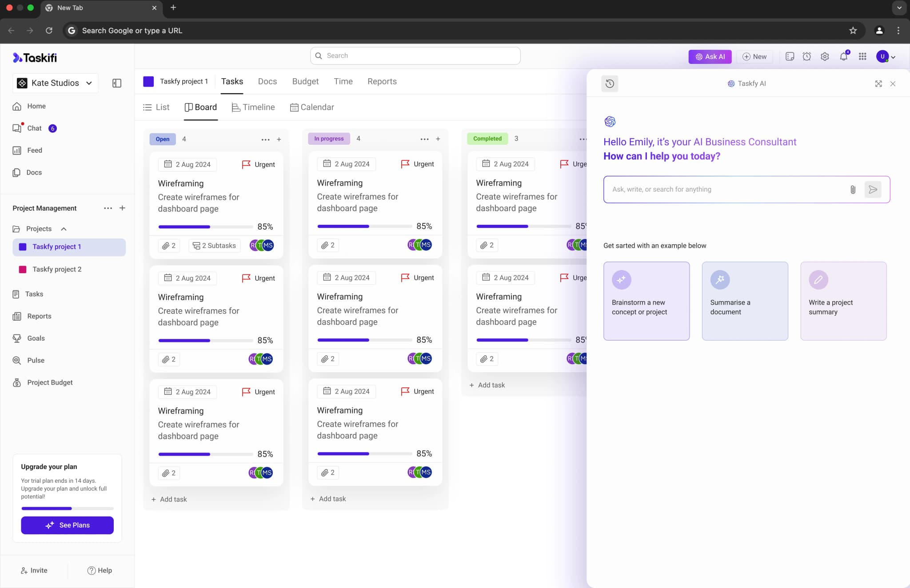The height and width of the screenshot is (588, 910).
Task: Switch to Timeline view
Action: (253, 107)
